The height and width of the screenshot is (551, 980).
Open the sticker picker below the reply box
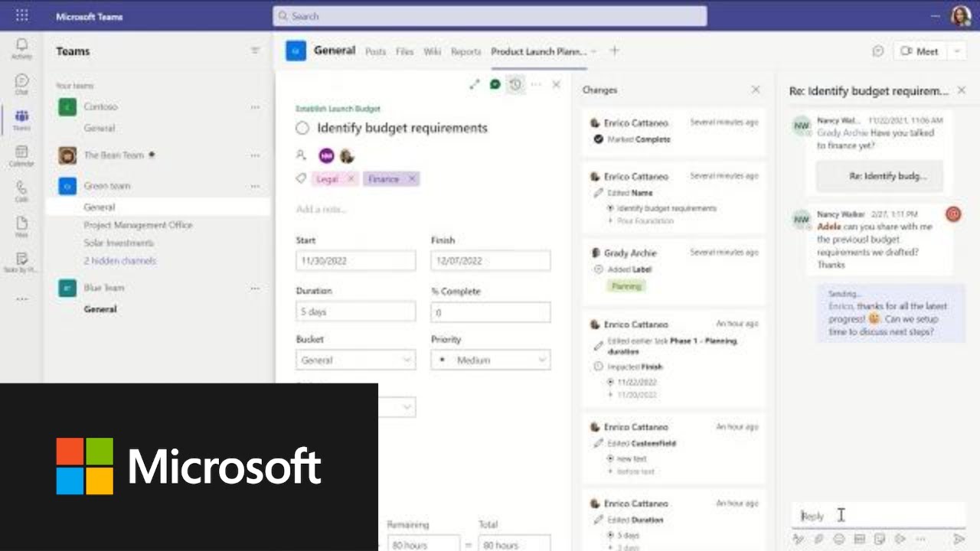coord(879,539)
